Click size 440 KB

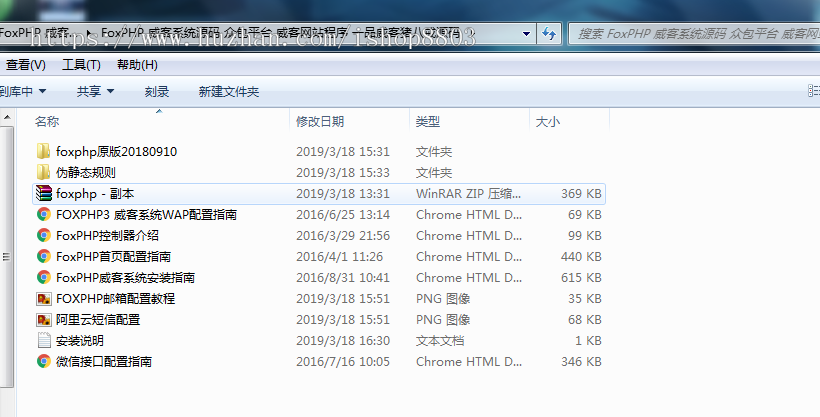tap(582, 256)
